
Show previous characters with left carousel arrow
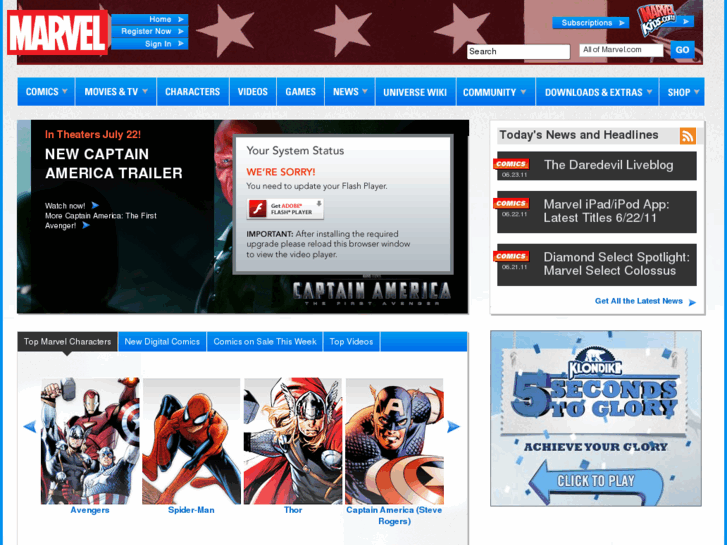[30, 426]
